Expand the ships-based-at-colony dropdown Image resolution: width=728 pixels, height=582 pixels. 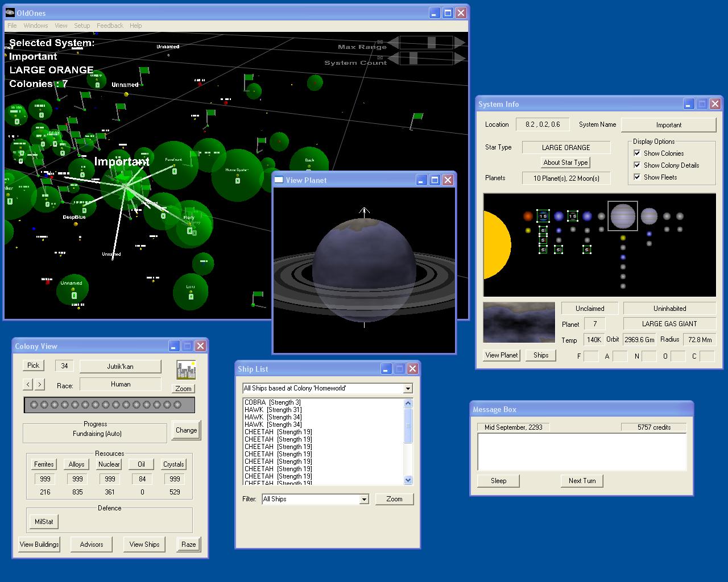pos(408,389)
